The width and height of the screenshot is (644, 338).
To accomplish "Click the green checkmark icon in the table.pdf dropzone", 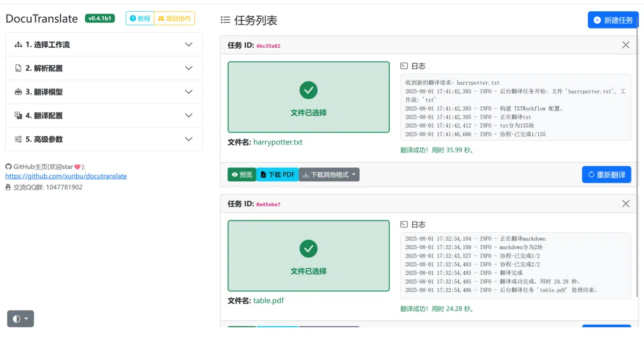I will pyautogui.click(x=309, y=249).
